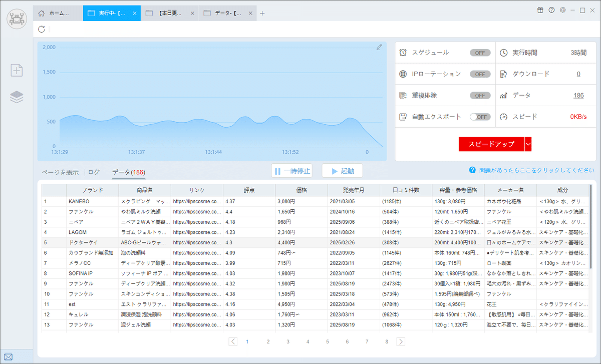Open the ログ tab
Screen dimensions: 601x364
coord(94,172)
